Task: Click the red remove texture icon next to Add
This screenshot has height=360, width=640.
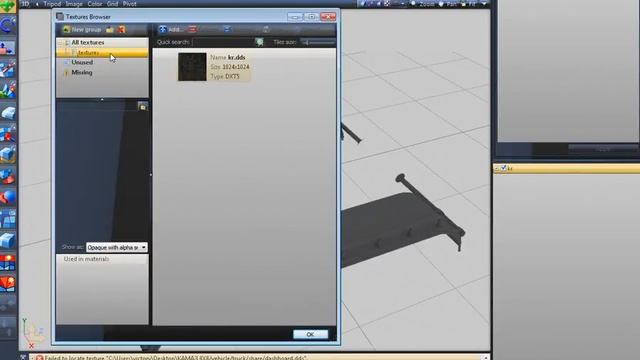Action: click(x=192, y=29)
